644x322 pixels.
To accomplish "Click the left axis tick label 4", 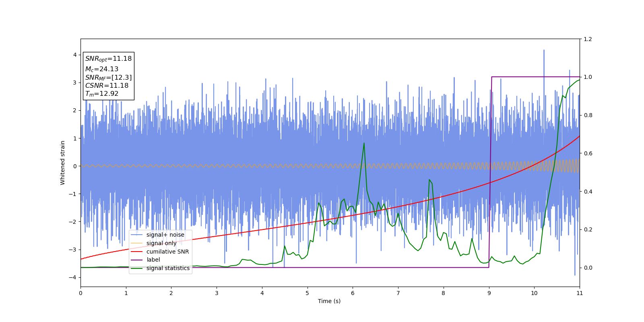I will point(75,55).
